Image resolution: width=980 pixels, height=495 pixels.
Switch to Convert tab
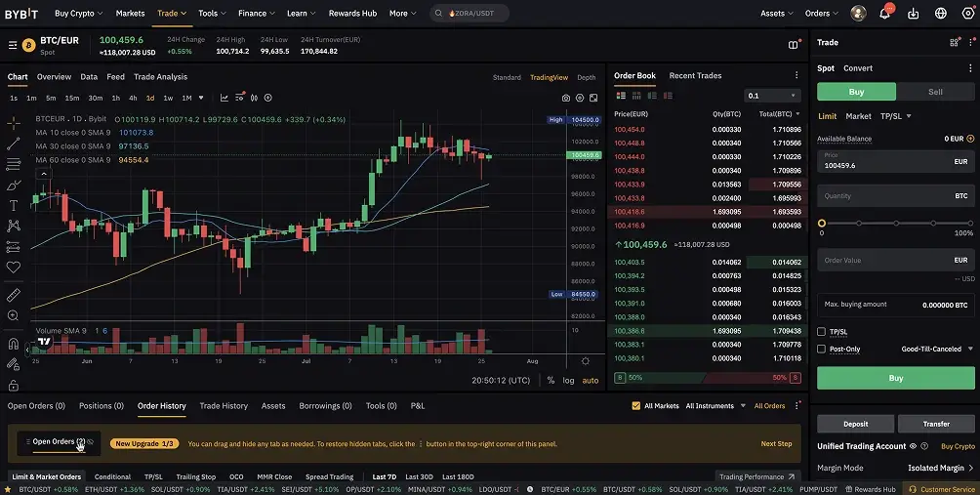(x=857, y=68)
